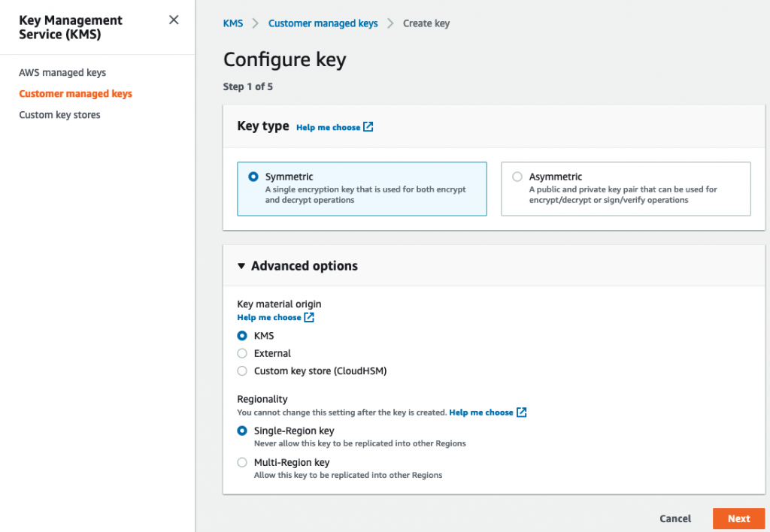Go to Custom key stores page
Viewport: 770px width, 532px height.
[x=59, y=115]
